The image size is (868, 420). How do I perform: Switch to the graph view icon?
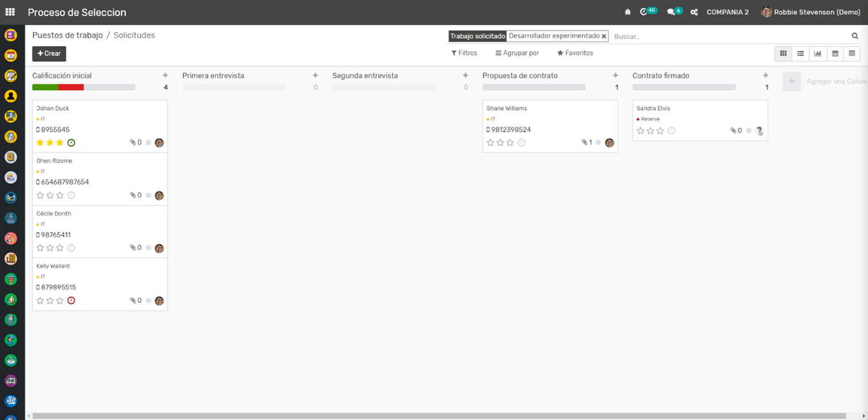818,54
